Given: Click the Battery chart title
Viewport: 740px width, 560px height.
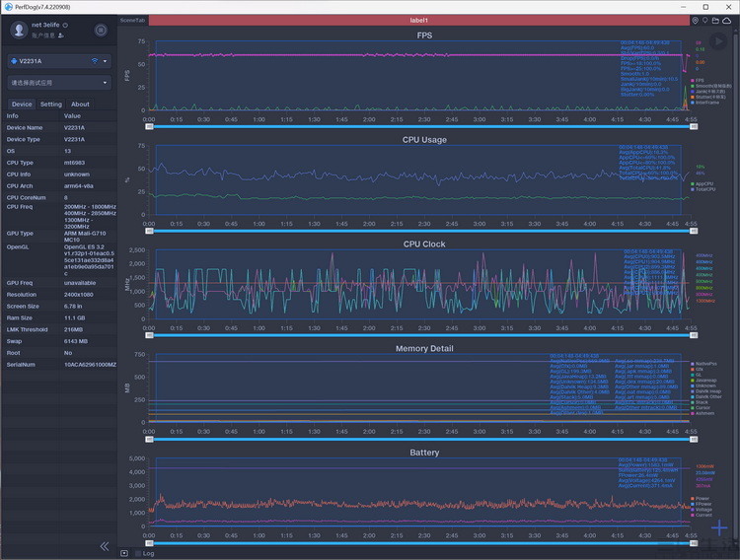Looking at the screenshot, I should [x=424, y=453].
